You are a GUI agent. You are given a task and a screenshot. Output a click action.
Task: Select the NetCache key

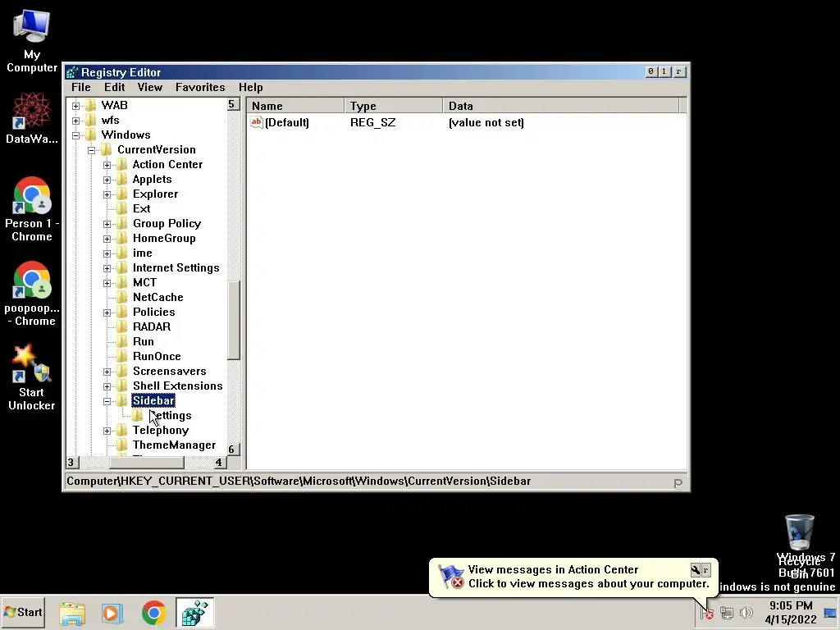(158, 297)
